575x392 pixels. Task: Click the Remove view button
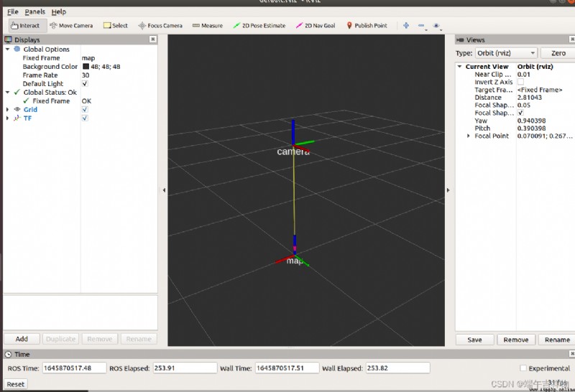click(515, 340)
